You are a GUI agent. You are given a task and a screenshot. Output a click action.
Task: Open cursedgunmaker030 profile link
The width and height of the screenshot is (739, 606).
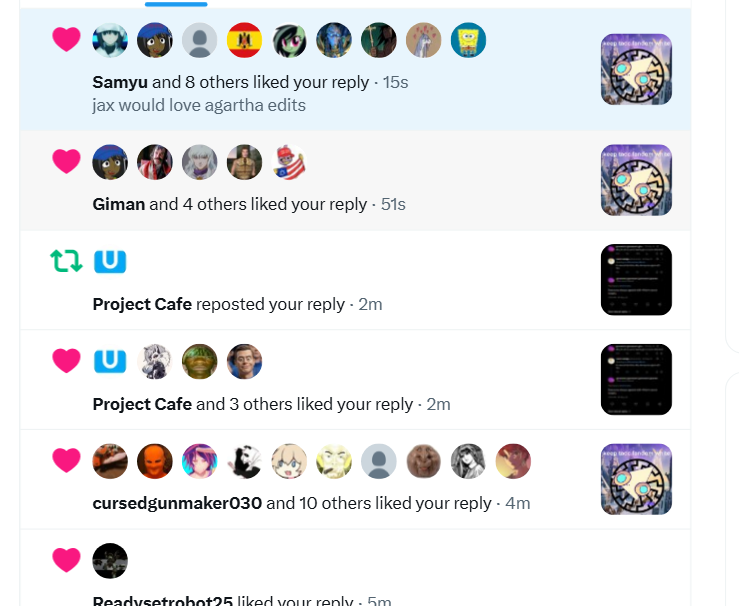click(177, 503)
